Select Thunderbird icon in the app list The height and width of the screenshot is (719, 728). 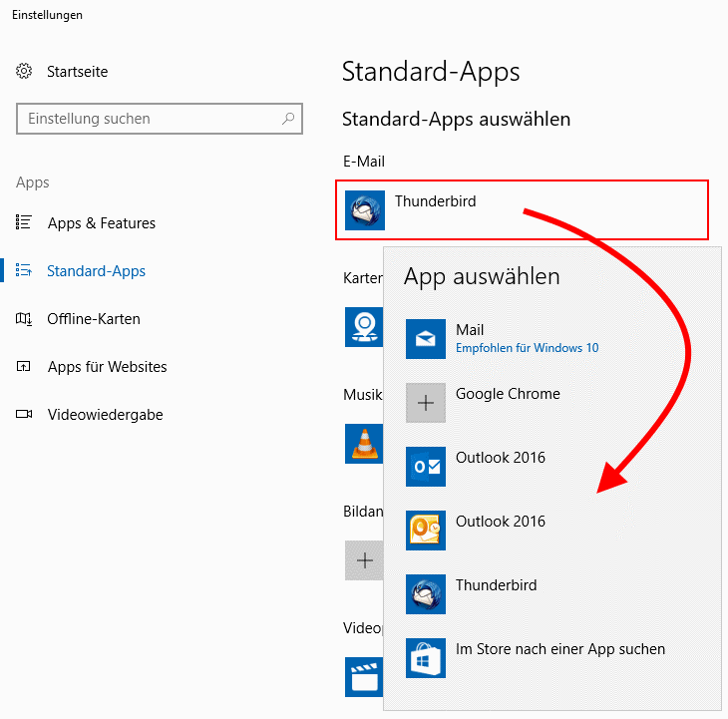click(x=425, y=594)
